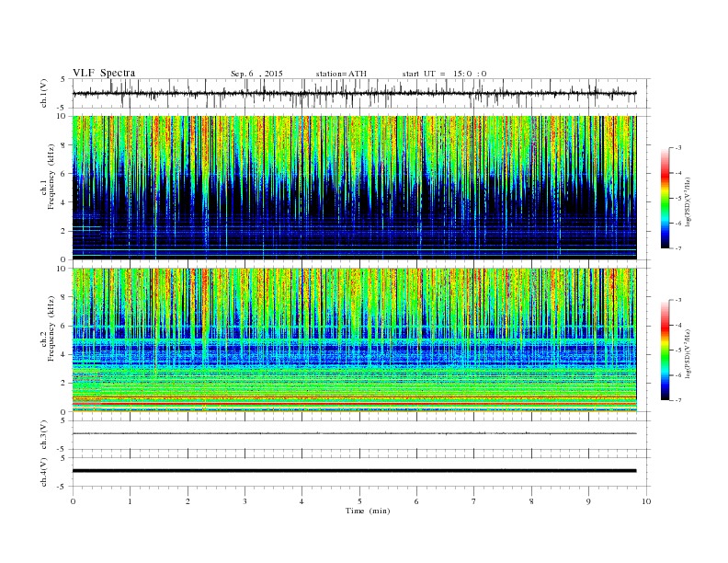Click the '0' time axis tick label
The image size is (728, 563).
click(73, 501)
